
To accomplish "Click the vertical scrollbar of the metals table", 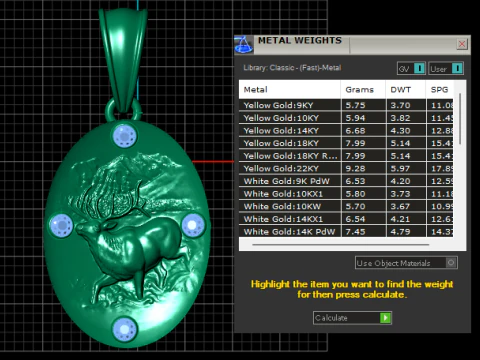I will click(460, 119).
